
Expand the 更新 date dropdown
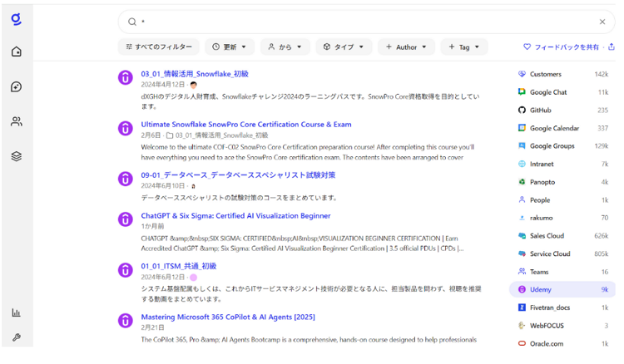point(230,47)
